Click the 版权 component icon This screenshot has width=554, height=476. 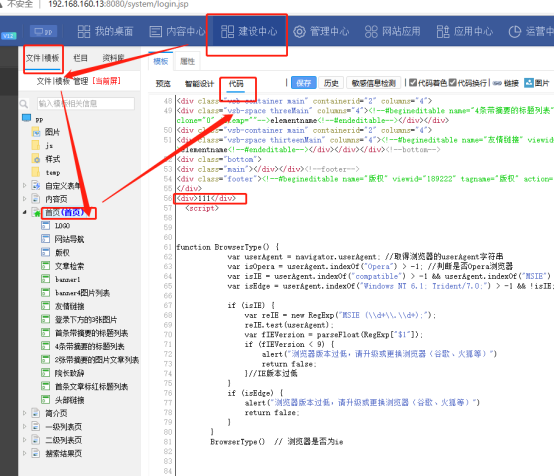tap(45, 252)
